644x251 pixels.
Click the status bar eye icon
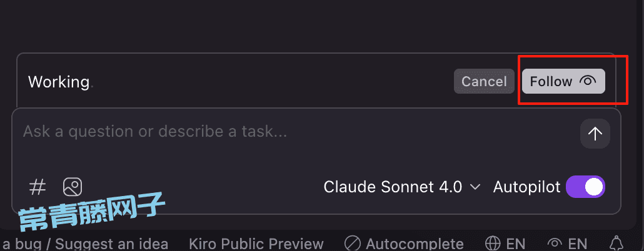click(x=556, y=244)
